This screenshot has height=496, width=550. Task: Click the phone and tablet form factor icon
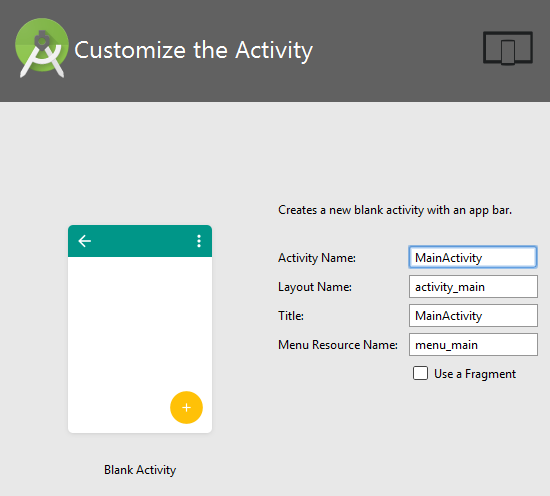tap(508, 48)
